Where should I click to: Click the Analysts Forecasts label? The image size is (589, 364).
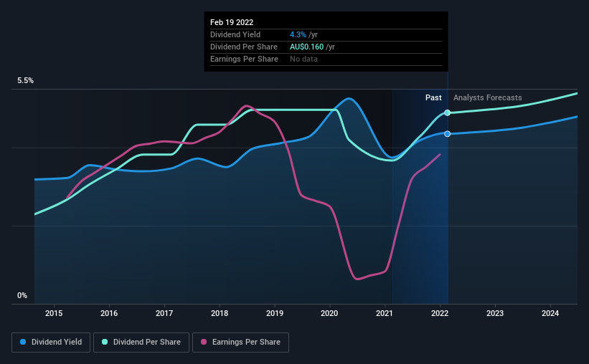pyautogui.click(x=488, y=97)
